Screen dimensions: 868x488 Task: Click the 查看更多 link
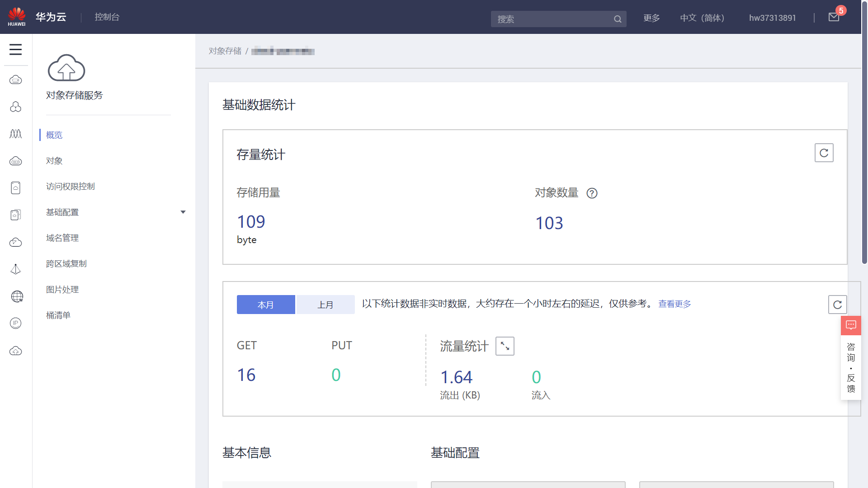[675, 304]
